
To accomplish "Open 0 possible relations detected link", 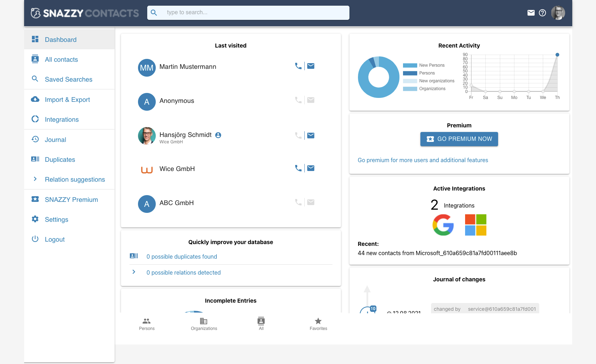I will [x=183, y=272].
